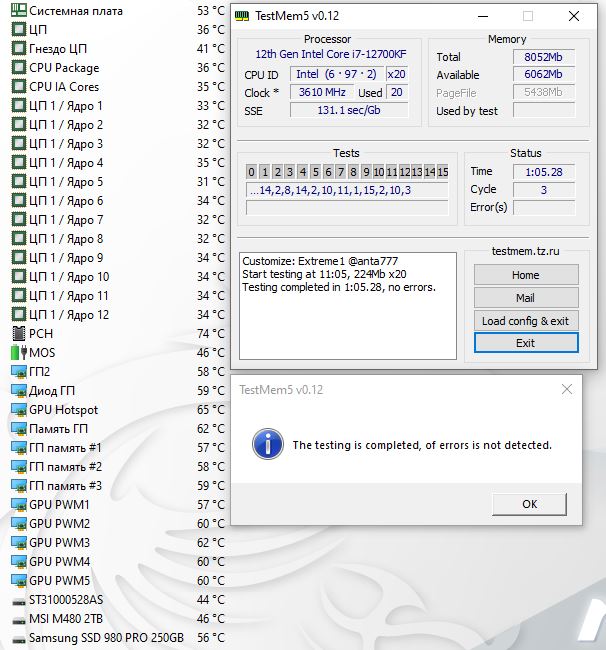Click the ЦП 1 / Ядро 1 icon

coord(19,106)
